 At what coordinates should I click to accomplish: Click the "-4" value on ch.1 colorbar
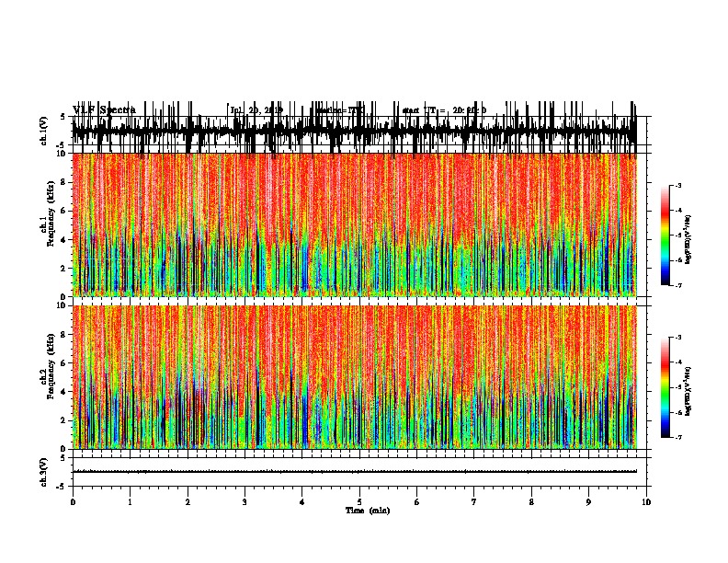point(678,211)
